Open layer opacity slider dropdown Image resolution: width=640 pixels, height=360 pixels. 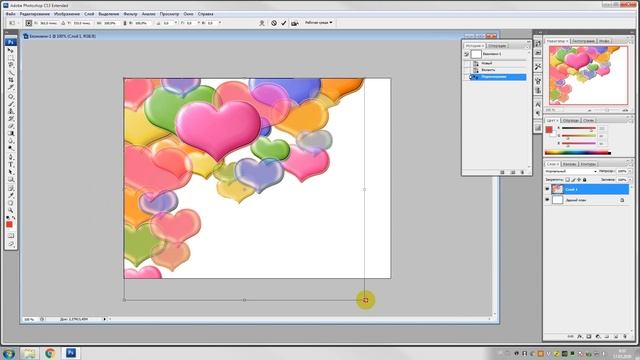pyautogui.click(x=631, y=171)
